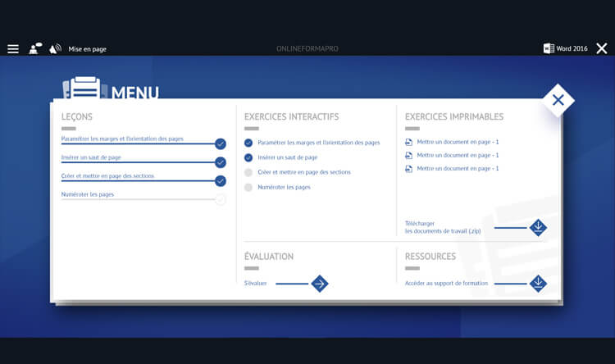Open lesson Paramétrer les marges et l'orientation
615x364 pixels.
[x=122, y=139]
